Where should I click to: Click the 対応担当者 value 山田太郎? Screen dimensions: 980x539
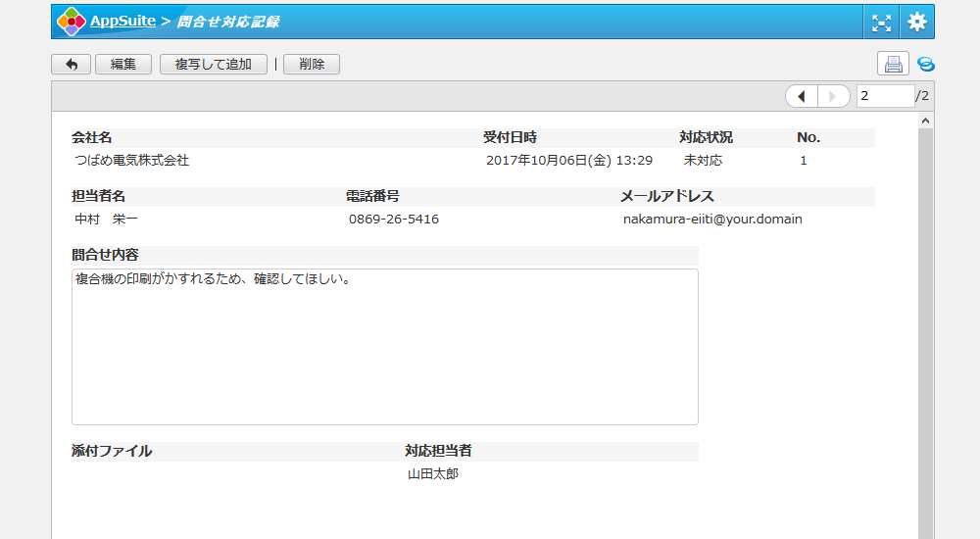pos(433,474)
